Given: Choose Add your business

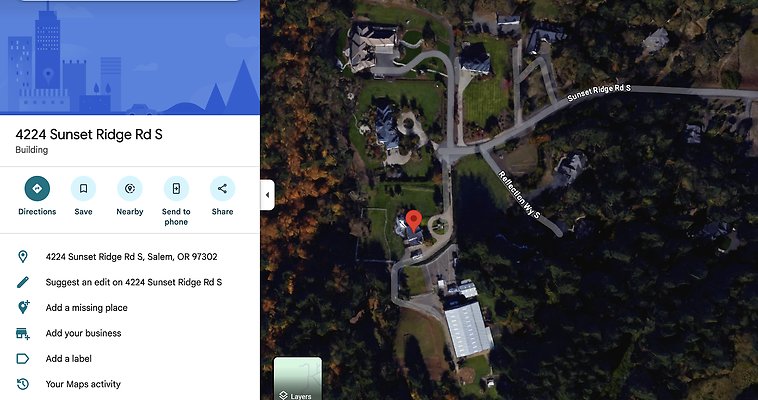Looking at the screenshot, I should point(83,333).
